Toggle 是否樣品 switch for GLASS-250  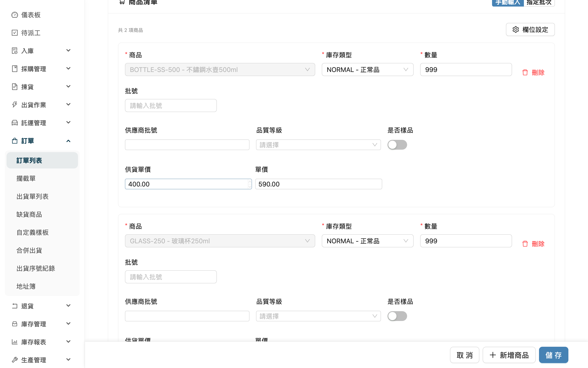coord(397,316)
